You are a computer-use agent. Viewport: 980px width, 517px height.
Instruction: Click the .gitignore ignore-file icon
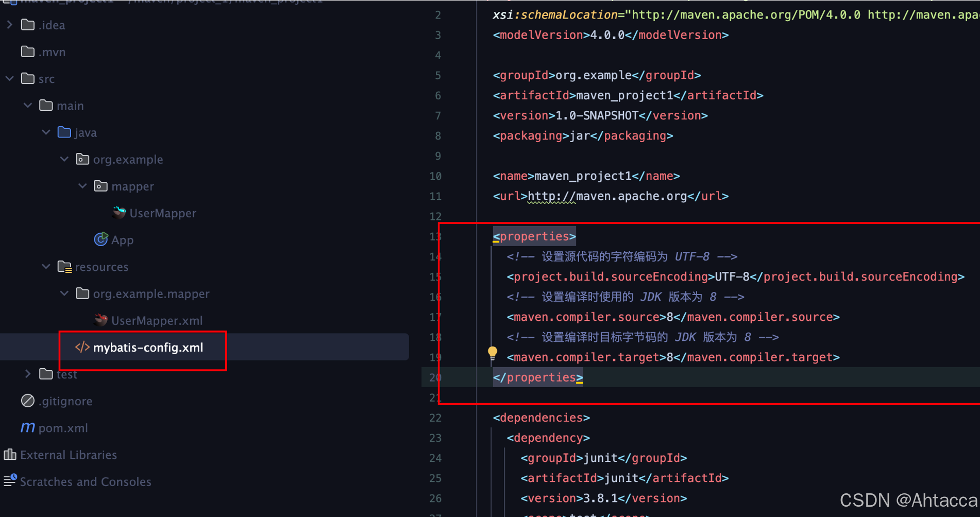(28, 401)
